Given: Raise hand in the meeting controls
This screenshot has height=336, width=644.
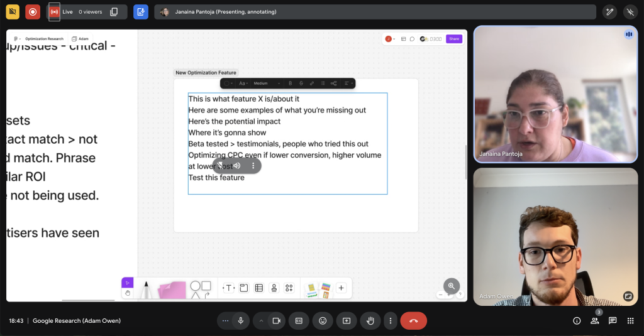Looking at the screenshot, I should coord(370,321).
